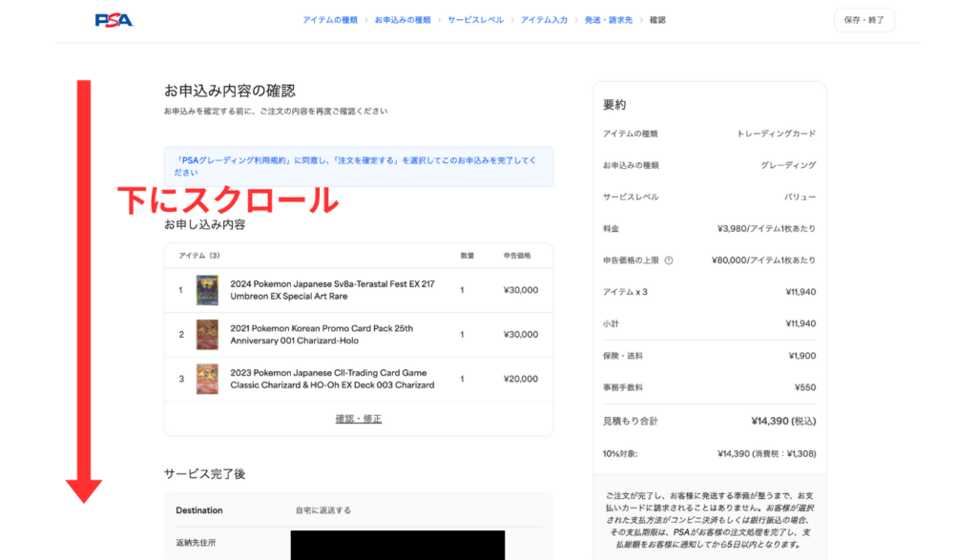977x560 pixels.
Task: Click the 小計 ¥11,940 amount
Action: click(800, 324)
